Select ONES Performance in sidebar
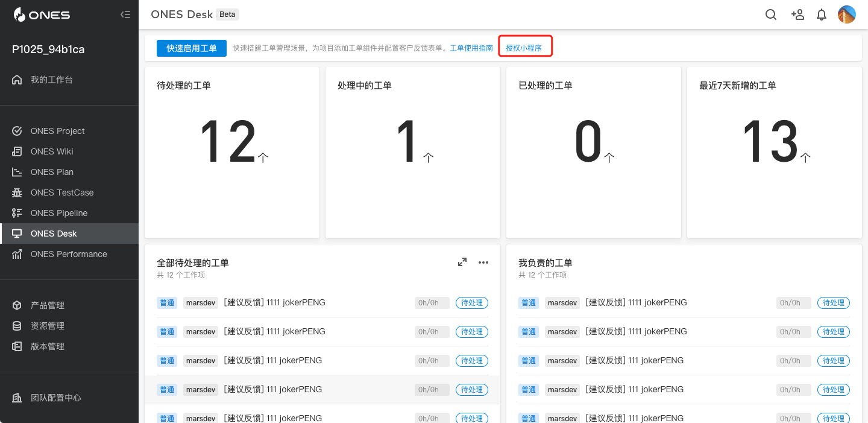868x423 pixels. point(69,254)
